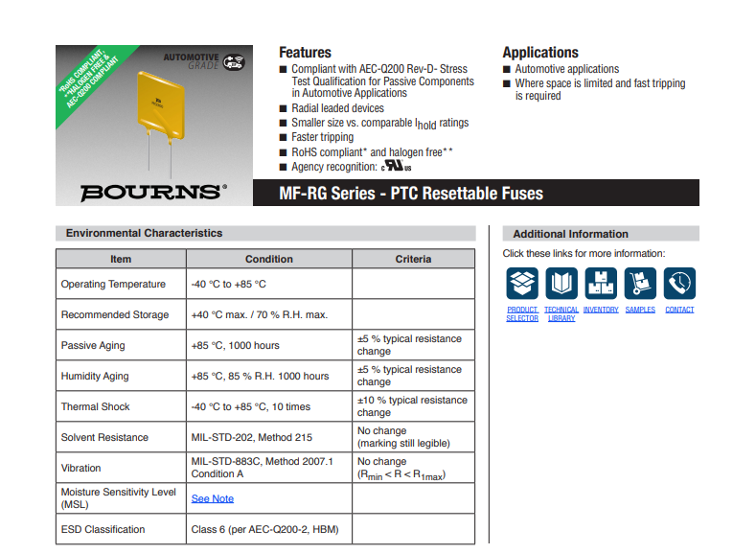This screenshot has width=756, height=553.
Task: Click 'Smaller size vs. comparable Ihold ratings'
Action: tap(380, 124)
